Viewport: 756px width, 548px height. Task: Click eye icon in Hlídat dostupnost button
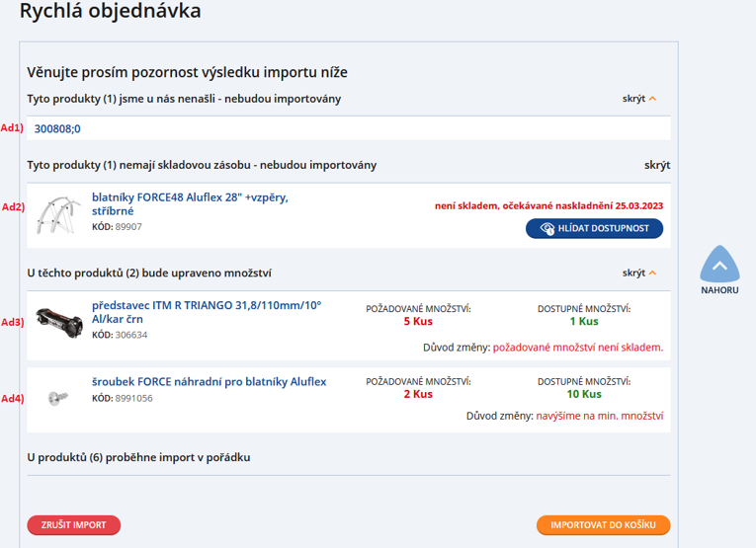tap(546, 229)
